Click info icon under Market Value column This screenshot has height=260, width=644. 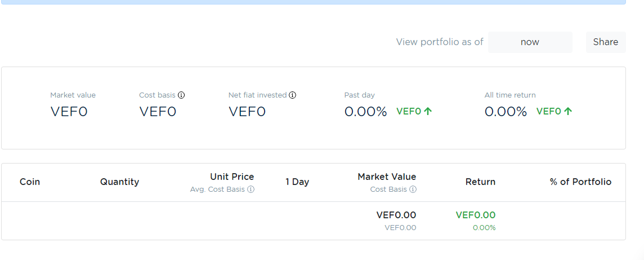tap(413, 190)
